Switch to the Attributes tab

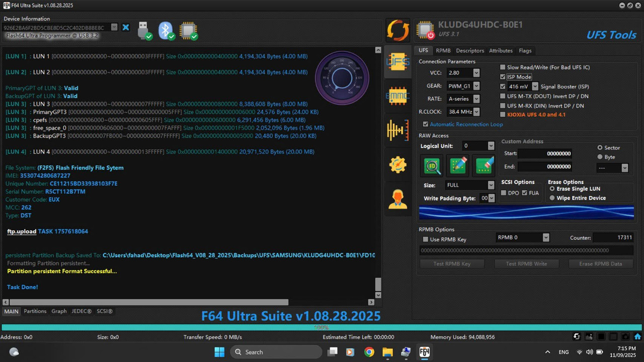pyautogui.click(x=501, y=51)
